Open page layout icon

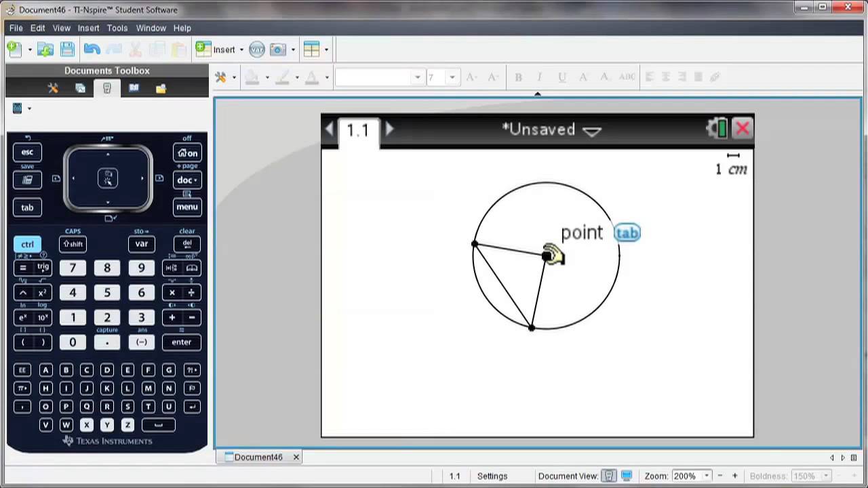311,49
